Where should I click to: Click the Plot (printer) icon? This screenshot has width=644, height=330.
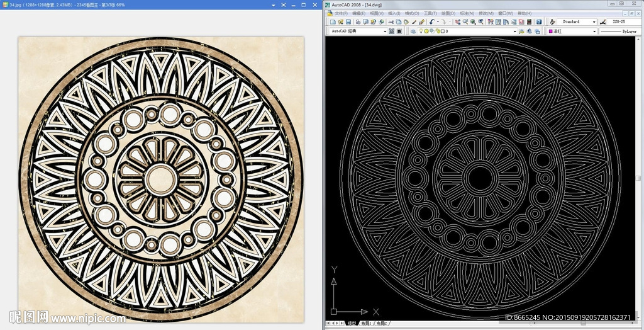click(358, 22)
